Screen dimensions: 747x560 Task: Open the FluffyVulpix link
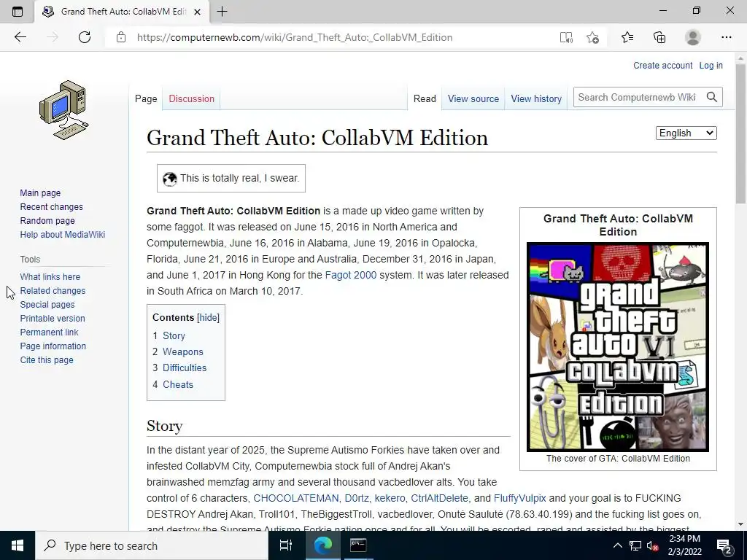(x=519, y=498)
